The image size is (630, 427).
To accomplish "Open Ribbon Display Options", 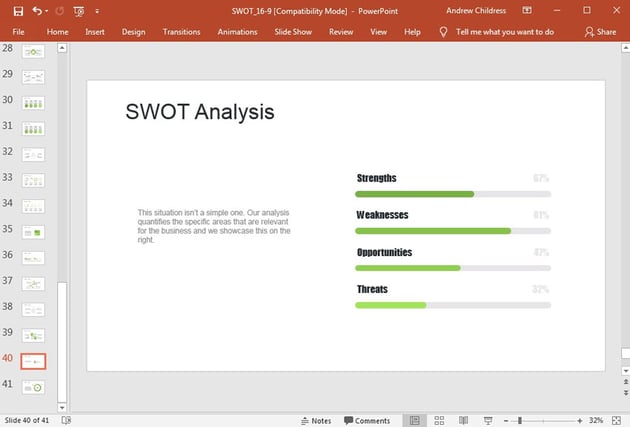I will 529,10.
